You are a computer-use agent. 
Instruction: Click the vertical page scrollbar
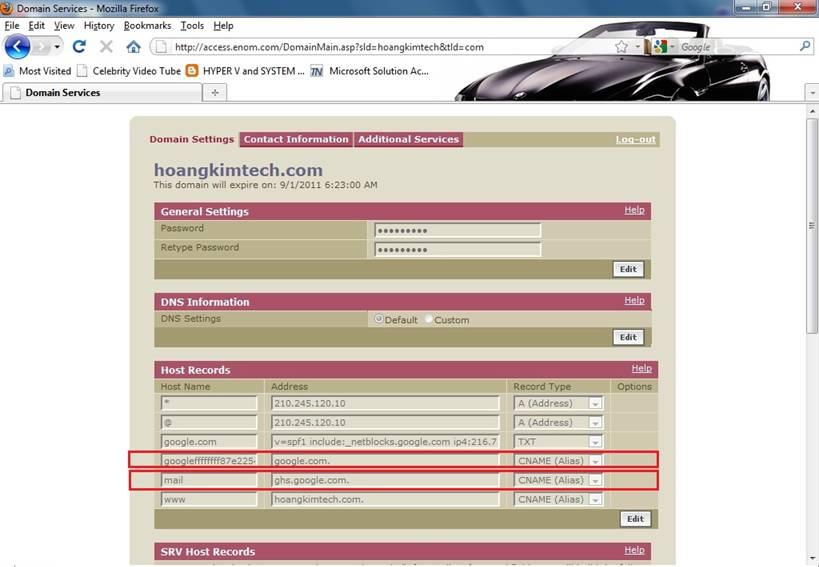click(x=812, y=226)
